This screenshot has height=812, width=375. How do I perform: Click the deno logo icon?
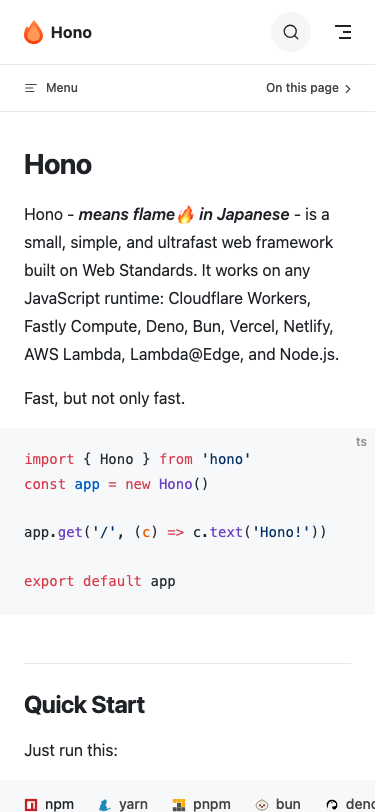[332, 805]
